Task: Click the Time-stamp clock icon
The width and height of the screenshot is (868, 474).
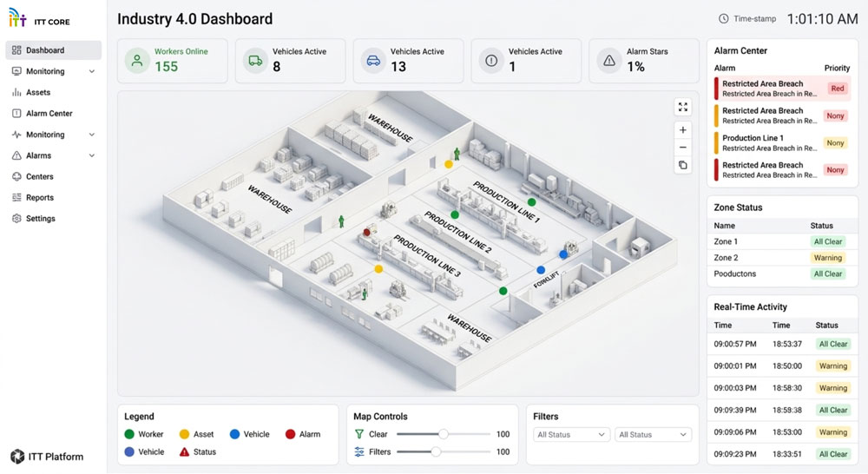Action: click(x=724, y=19)
